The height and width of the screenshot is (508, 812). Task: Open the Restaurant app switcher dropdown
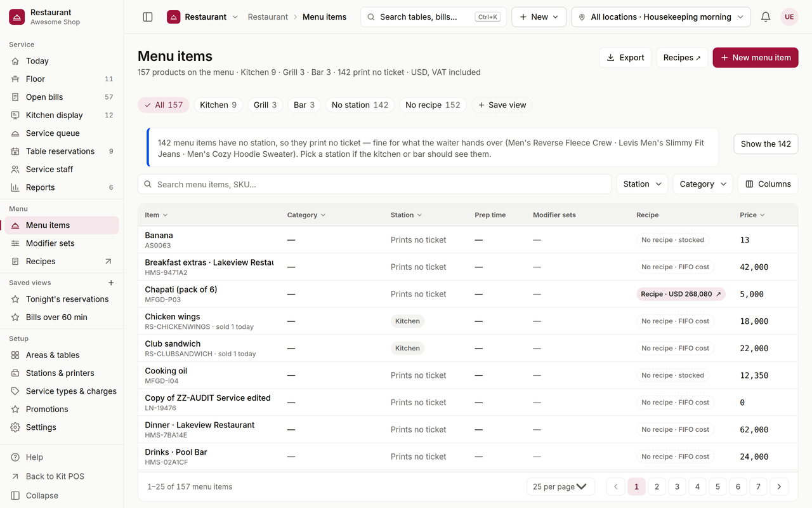click(x=202, y=17)
